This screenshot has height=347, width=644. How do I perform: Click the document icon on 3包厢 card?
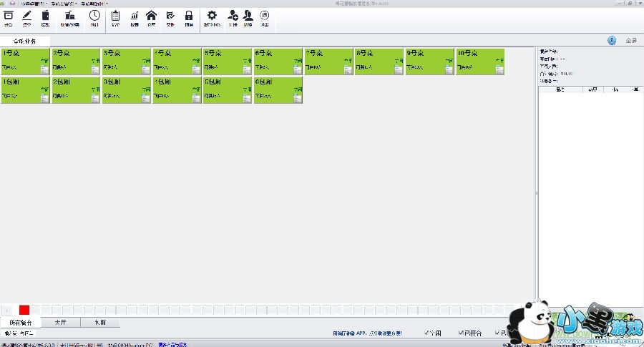point(145,98)
